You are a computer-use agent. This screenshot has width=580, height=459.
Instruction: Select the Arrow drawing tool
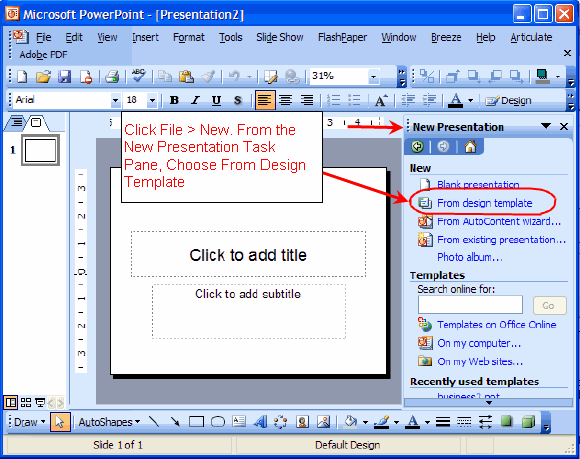coord(175,422)
